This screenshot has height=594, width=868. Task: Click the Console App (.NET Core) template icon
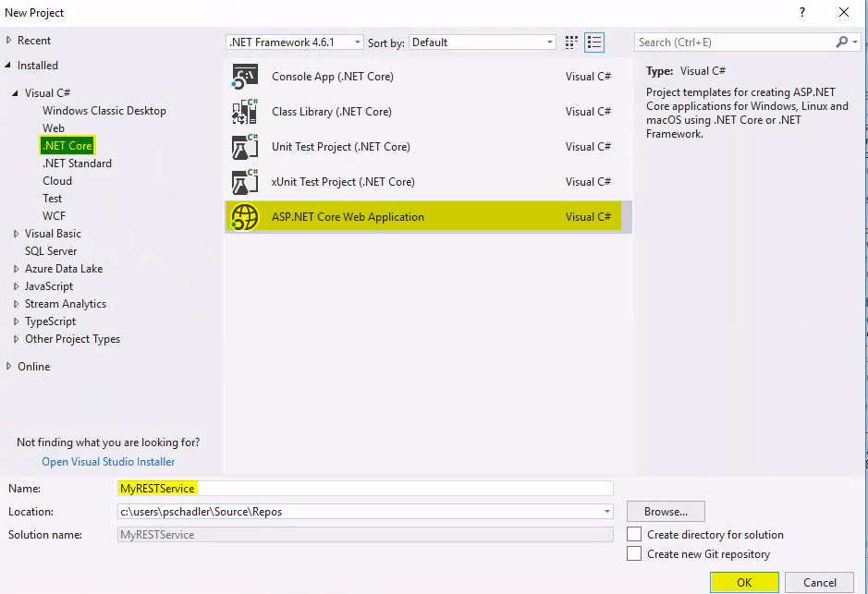[x=245, y=77]
